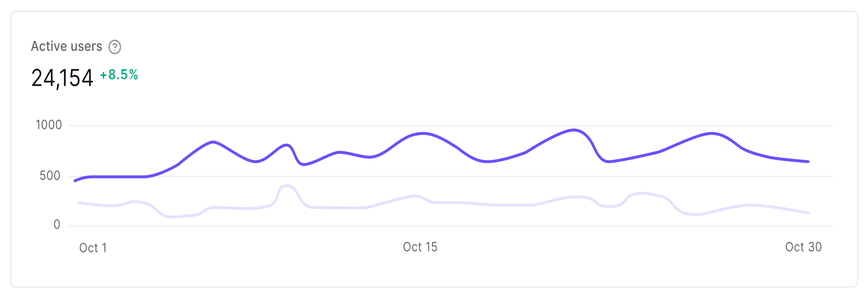The width and height of the screenshot is (868, 299).
Task: Click the Active users title
Action: tap(66, 46)
